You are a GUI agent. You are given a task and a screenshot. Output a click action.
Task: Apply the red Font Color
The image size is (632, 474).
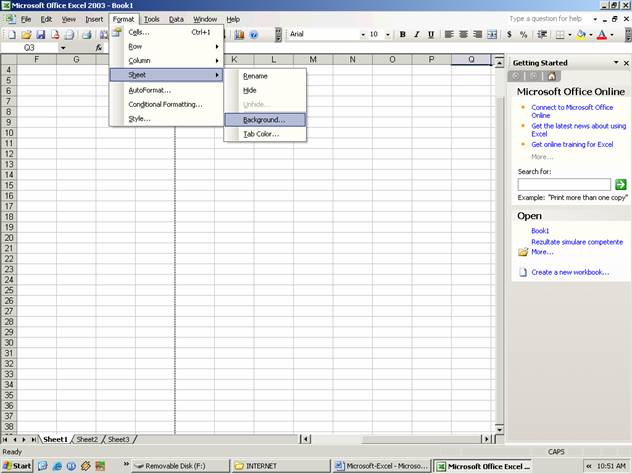pos(602,35)
